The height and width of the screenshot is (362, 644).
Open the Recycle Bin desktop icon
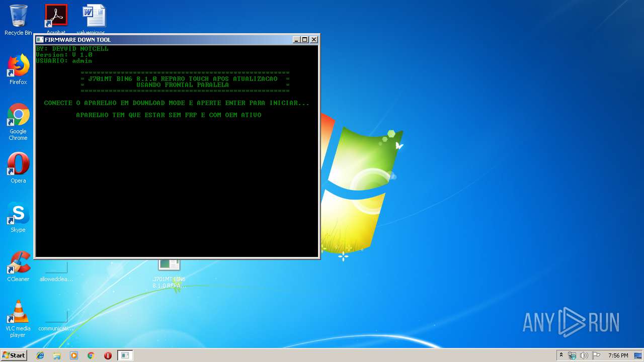pyautogui.click(x=18, y=20)
